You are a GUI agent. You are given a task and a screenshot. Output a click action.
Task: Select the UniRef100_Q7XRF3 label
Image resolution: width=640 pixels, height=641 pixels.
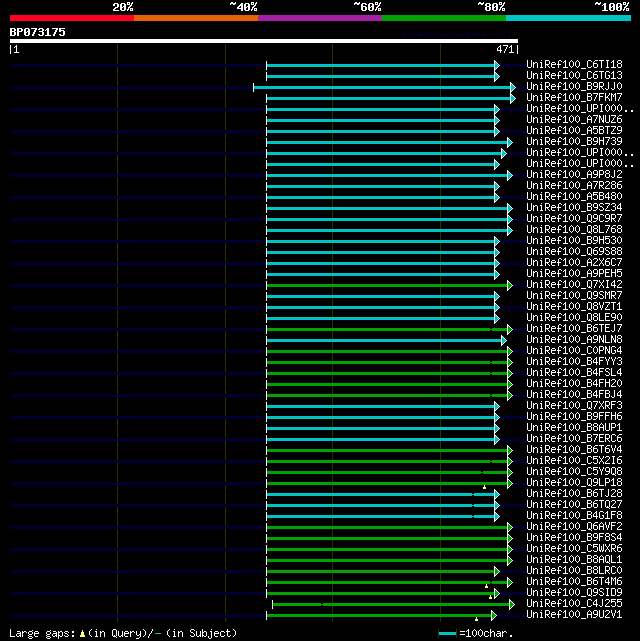(x=574, y=406)
